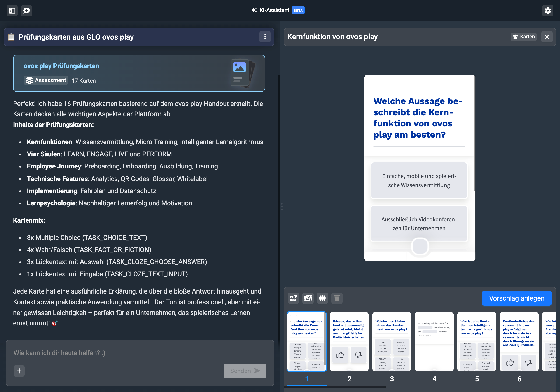Open settings gear in top bar

point(548,10)
